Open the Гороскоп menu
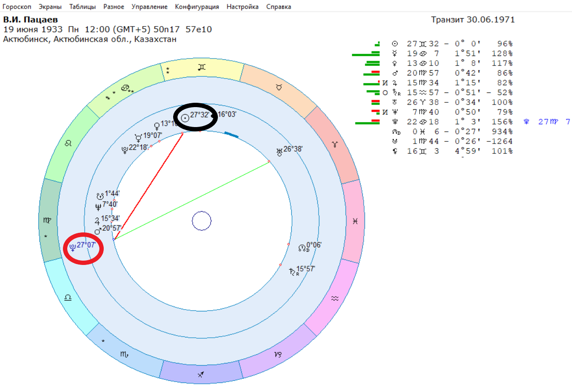This screenshot has height=392, width=572. pos(17,7)
